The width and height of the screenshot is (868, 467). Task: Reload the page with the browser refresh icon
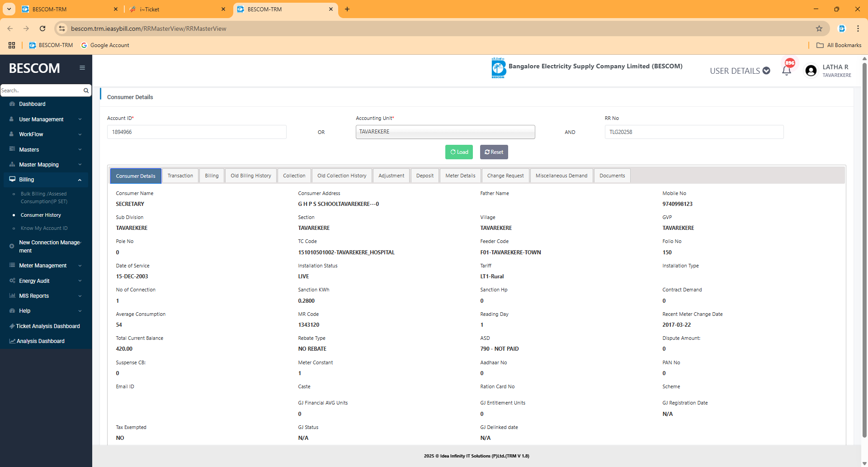pos(42,29)
